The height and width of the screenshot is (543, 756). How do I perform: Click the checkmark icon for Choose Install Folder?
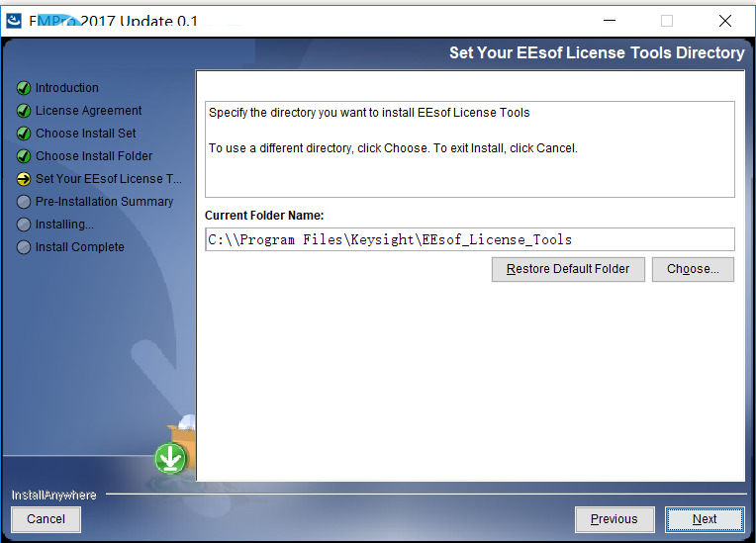(x=23, y=156)
